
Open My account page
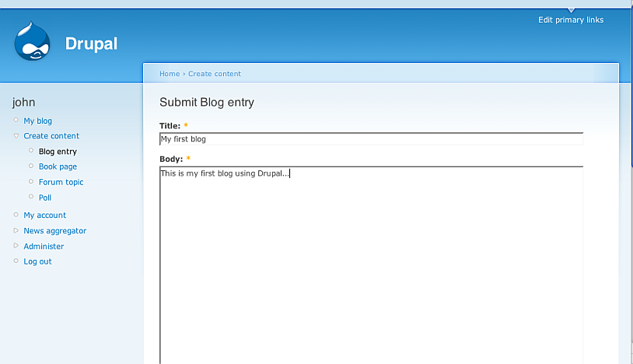pos(44,215)
